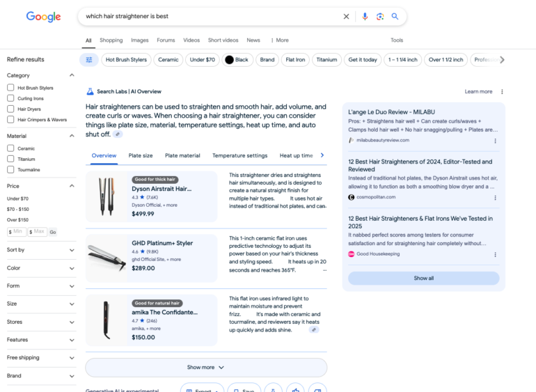Open the L'ange Le Duo Review link
This screenshot has width=536, height=392.
tap(391, 112)
